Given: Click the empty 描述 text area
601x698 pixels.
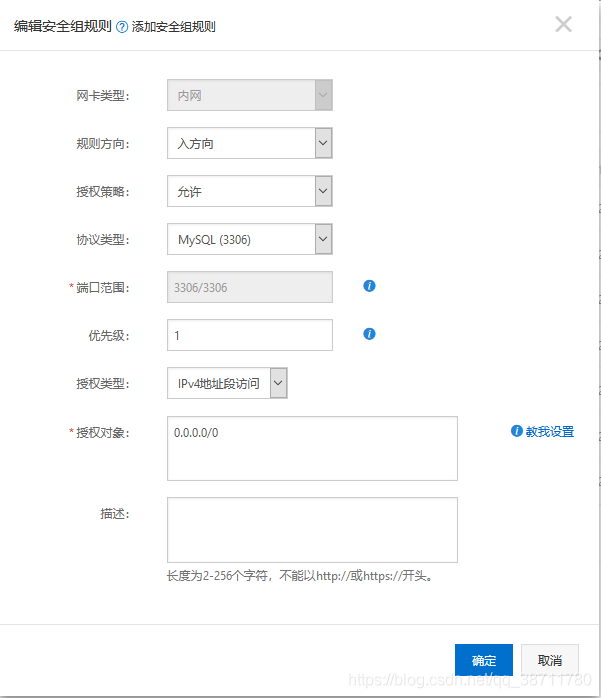Looking at the screenshot, I should coord(312,530).
